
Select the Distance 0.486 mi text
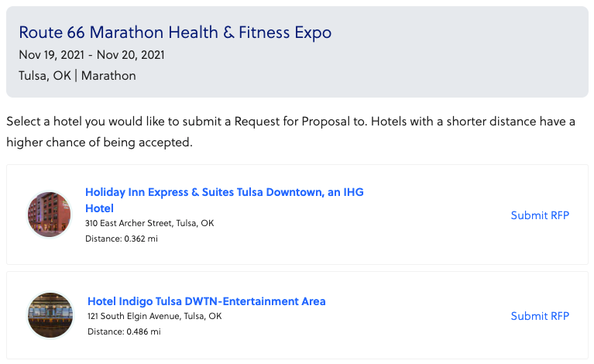tap(124, 331)
